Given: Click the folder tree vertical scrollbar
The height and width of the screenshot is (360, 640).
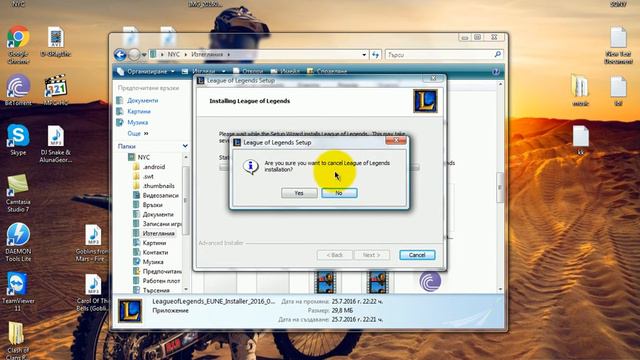Looking at the screenshot, I should tap(186, 200).
